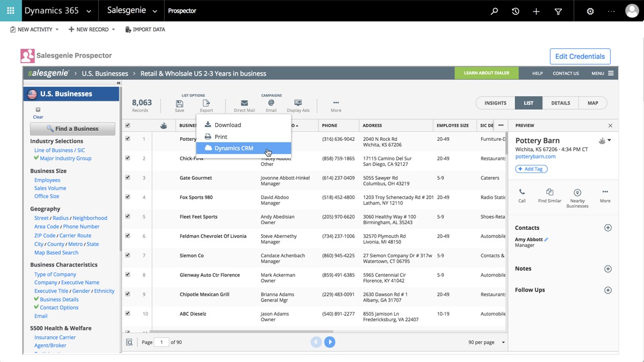Open the Dynamics 365 app launcher grid
The height and width of the screenshot is (362, 644).
11,11
